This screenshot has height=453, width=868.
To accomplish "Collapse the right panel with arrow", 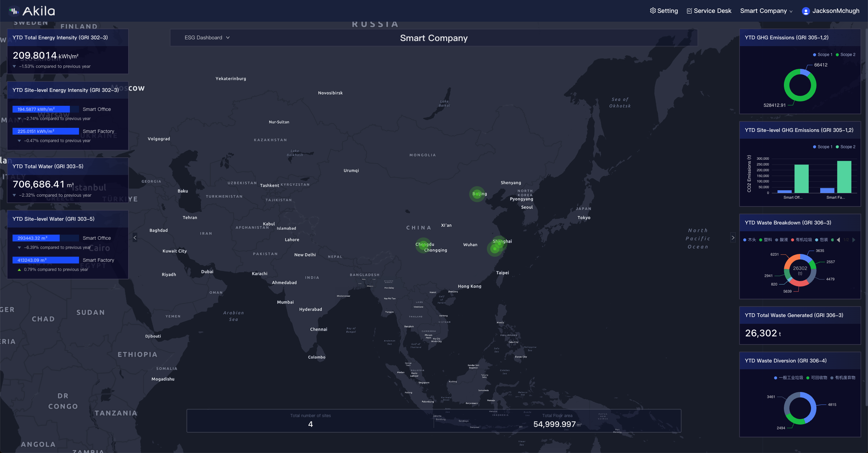I will click(x=733, y=238).
